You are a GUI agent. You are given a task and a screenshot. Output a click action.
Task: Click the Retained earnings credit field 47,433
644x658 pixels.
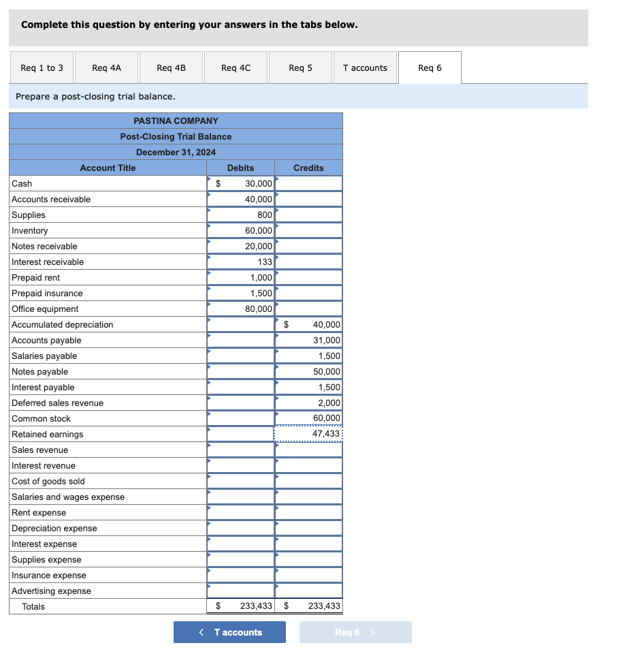tap(308, 434)
